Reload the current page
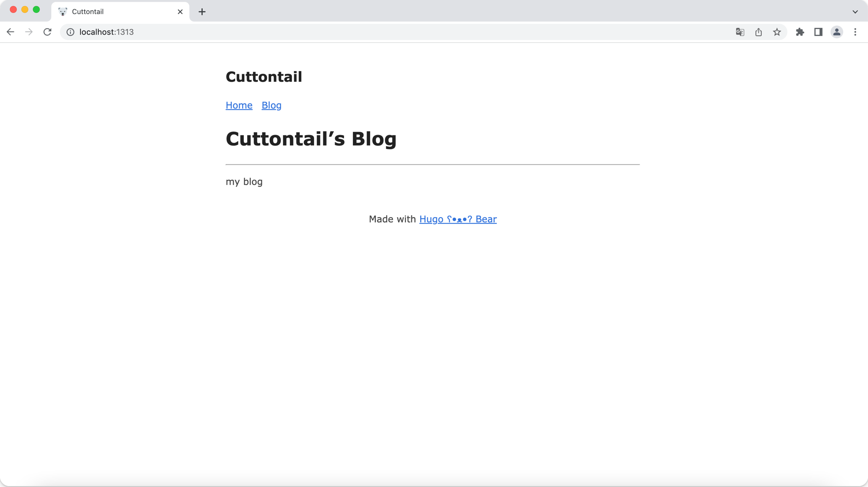868x487 pixels. click(x=47, y=32)
